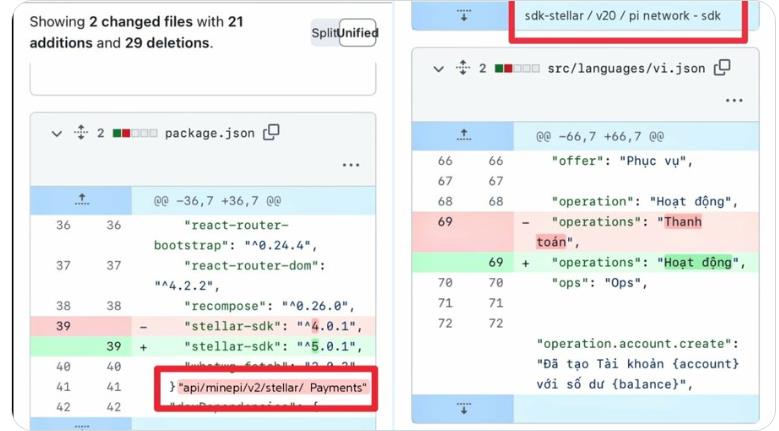Copy the vi.json file path
The width and height of the screenshot is (779, 431).
click(x=722, y=68)
